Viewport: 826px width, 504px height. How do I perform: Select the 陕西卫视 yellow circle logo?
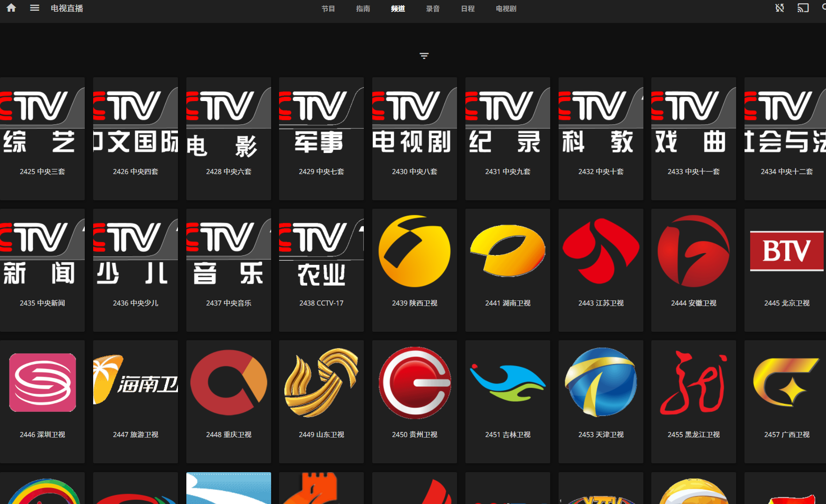click(414, 251)
